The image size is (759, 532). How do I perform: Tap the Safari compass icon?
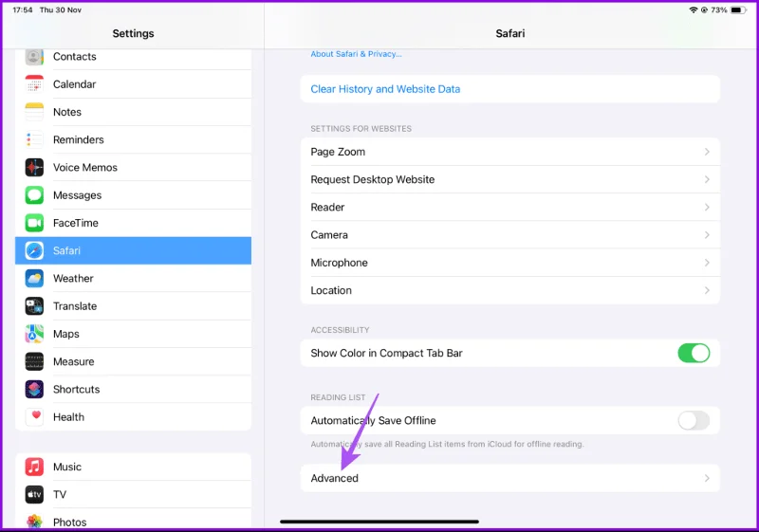(34, 250)
